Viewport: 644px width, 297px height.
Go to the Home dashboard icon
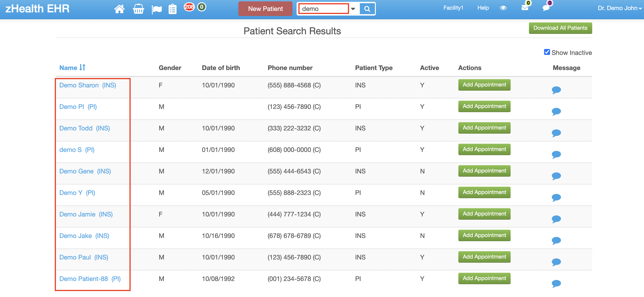point(119,9)
